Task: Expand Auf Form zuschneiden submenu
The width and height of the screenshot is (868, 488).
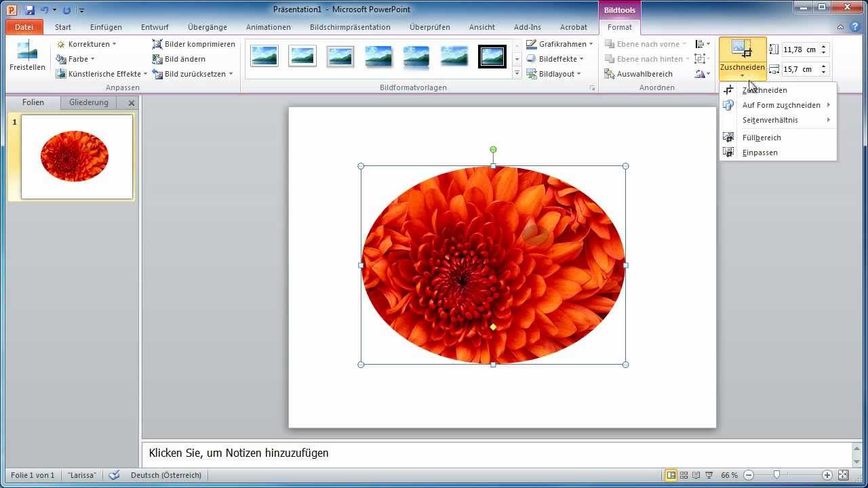Action: (x=781, y=105)
